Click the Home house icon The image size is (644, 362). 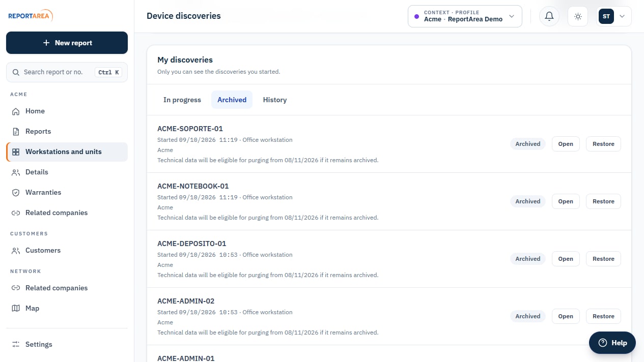16,111
